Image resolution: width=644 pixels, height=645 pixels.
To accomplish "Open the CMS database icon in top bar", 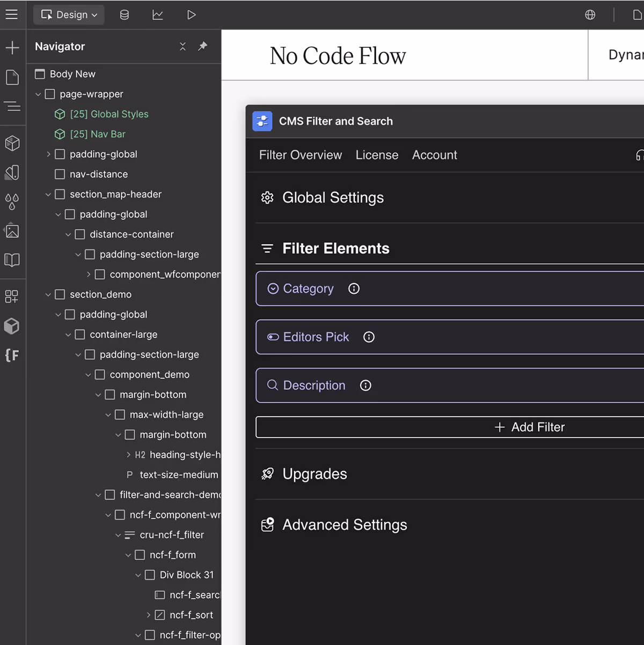I will 125,15.
